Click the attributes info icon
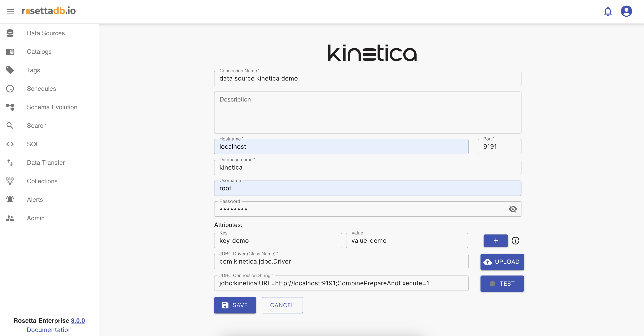Screen dimensions: 644x336 [x=515, y=241]
